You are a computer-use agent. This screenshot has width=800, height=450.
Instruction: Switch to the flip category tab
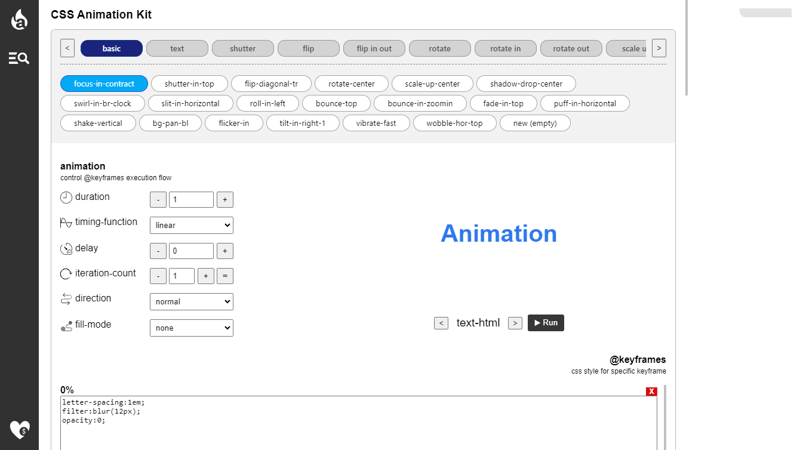coord(308,48)
